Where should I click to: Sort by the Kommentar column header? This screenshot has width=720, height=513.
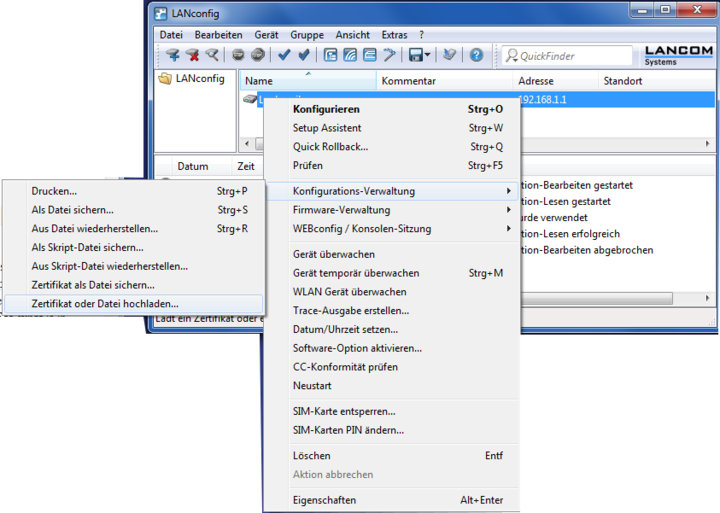pyautogui.click(x=444, y=81)
